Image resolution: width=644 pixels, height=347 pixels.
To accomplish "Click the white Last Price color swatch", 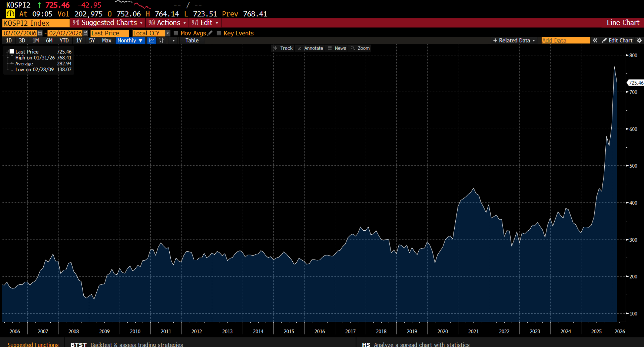I will click(x=12, y=51).
